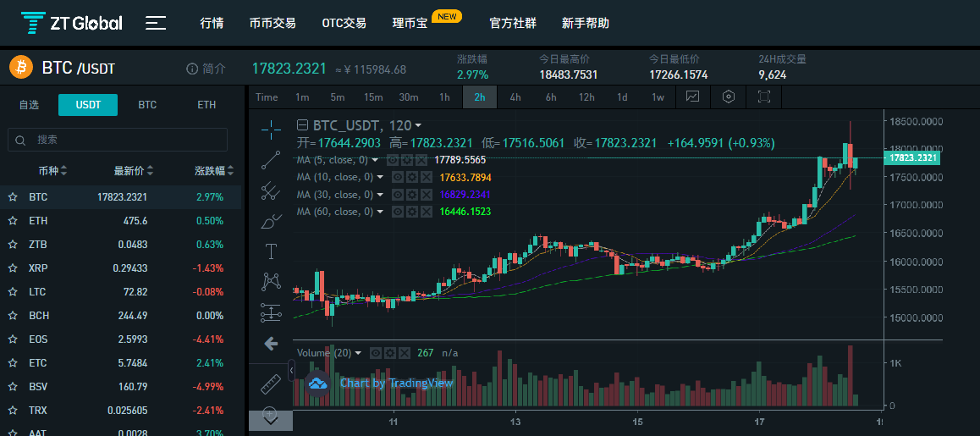
Task: Select the crosshair cursor tool
Action: point(271,130)
